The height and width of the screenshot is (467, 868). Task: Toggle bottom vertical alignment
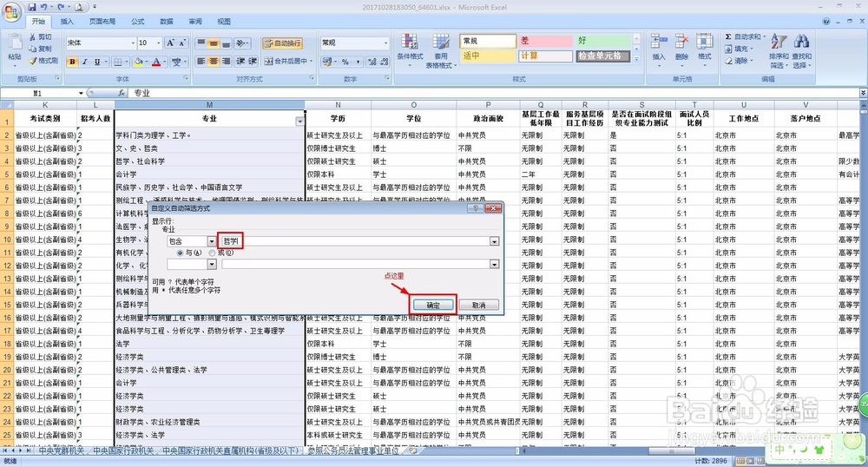[x=226, y=43]
